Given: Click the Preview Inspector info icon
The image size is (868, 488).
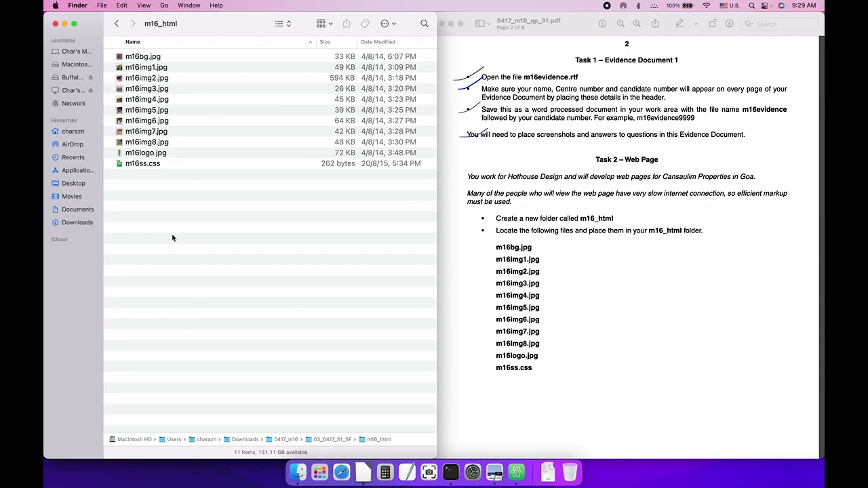Looking at the screenshot, I should pyautogui.click(x=602, y=24).
